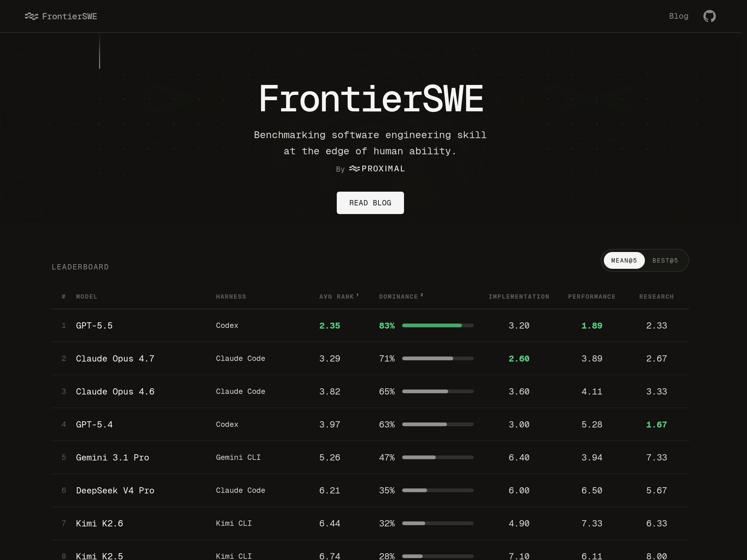
Task: Select the GPT-5.4 model name
Action: [94, 424]
